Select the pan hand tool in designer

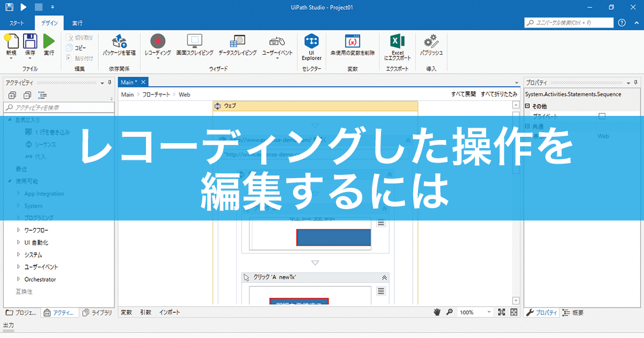437,312
